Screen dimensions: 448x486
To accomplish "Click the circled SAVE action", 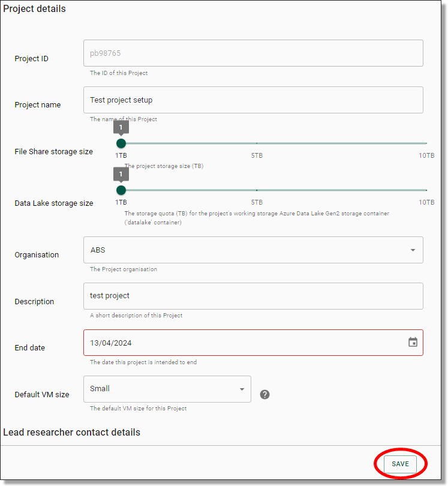I will point(400,464).
